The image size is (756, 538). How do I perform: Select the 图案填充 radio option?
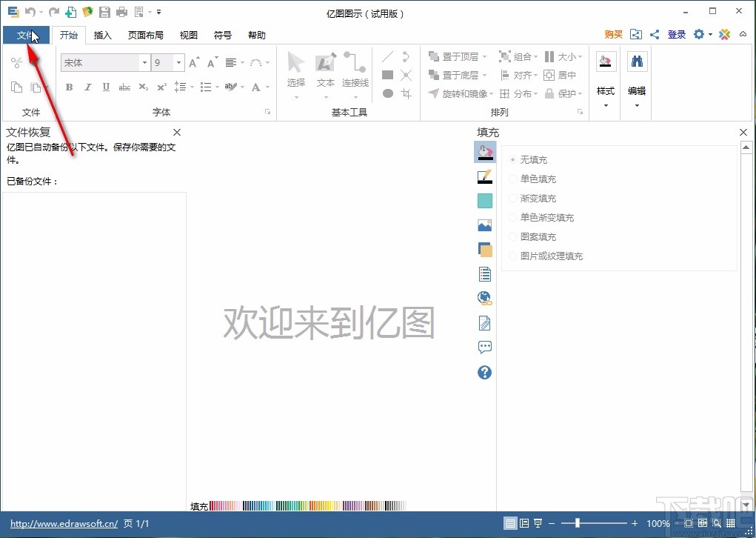[513, 237]
